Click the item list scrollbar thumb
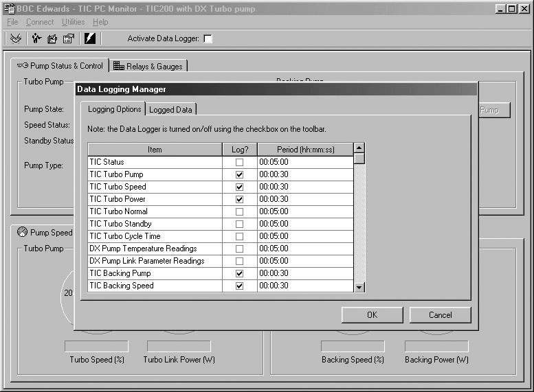Image resolution: width=534 pixels, height=392 pixels. point(359,159)
